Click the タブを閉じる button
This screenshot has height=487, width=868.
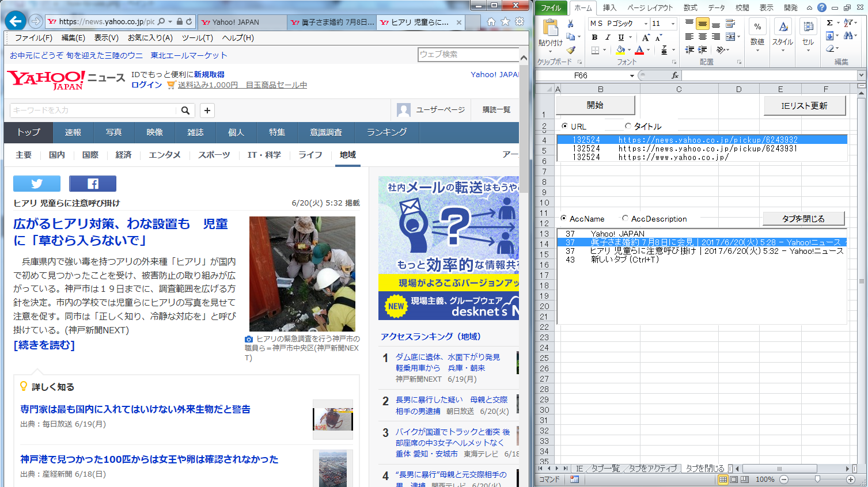(x=803, y=219)
